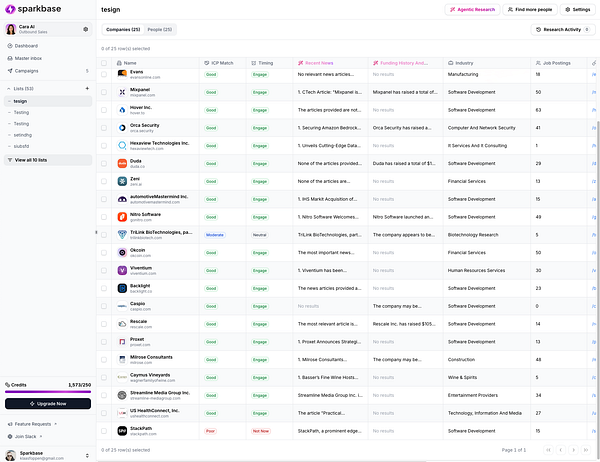Toggle the select-all rows checkbox
The width and height of the screenshot is (600, 462).
click(104, 63)
